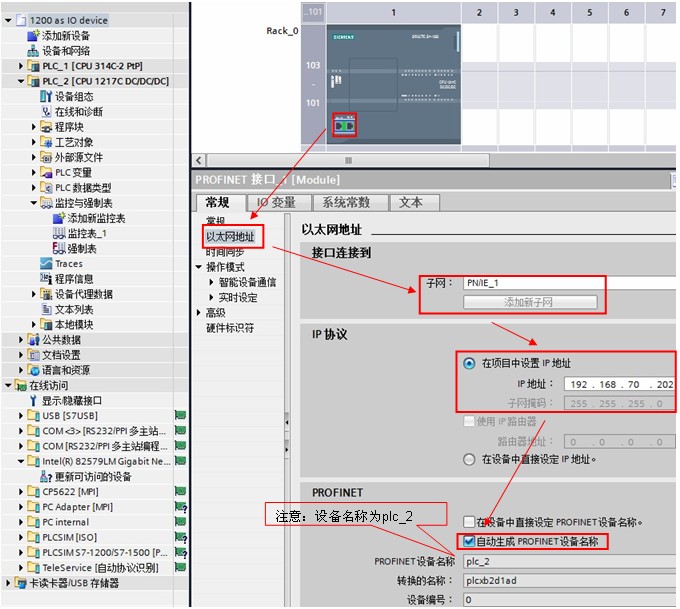Select PC Adapter [MPI] interface
The width and height of the screenshot is (680, 609).
(x=77, y=507)
